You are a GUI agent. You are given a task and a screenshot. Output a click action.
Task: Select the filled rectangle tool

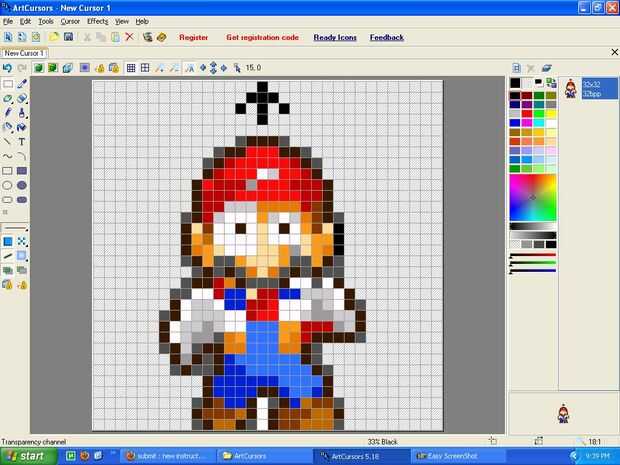point(22,171)
